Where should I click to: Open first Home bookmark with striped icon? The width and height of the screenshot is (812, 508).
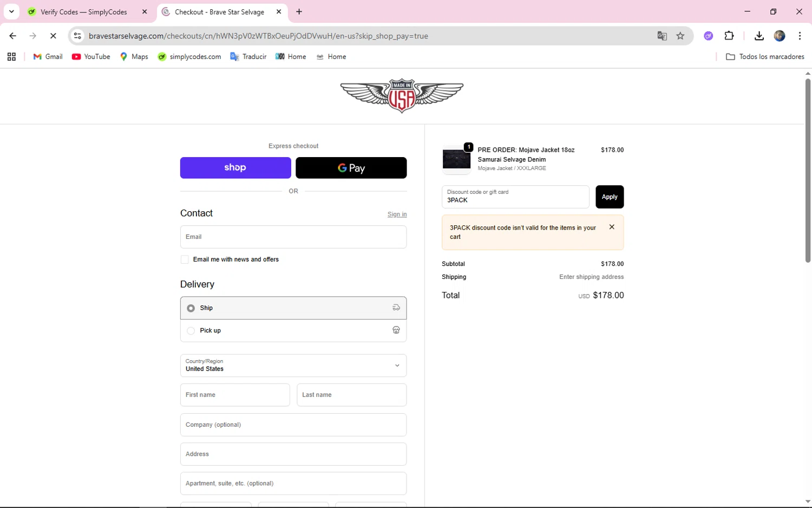(291, 56)
